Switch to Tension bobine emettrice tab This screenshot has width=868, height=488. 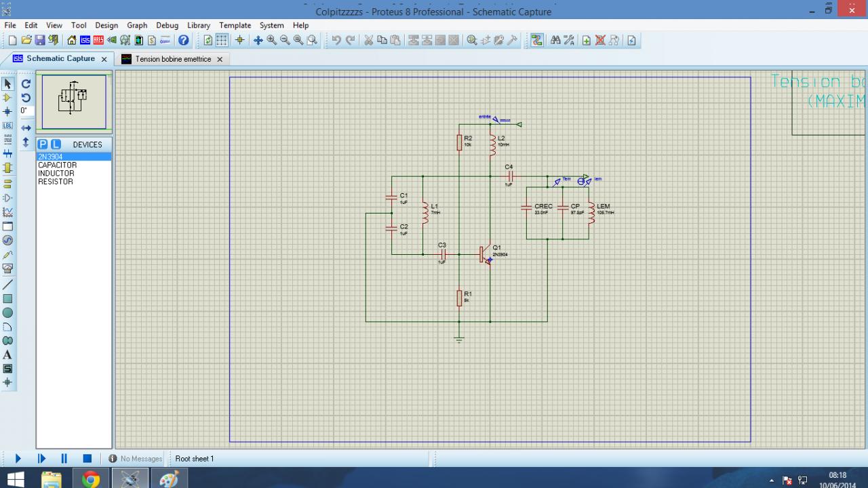tap(173, 59)
